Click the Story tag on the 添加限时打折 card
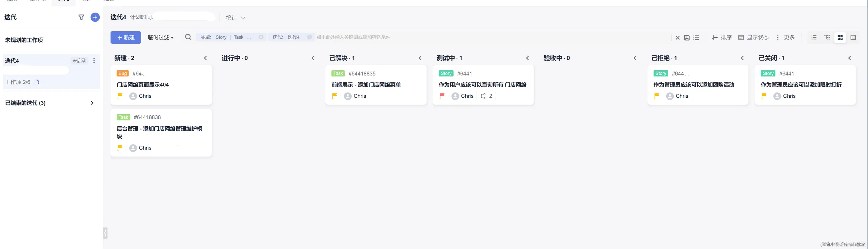Image resolution: width=868 pixels, height=249 pixels. pyautogui.click(x=768, y=74)
